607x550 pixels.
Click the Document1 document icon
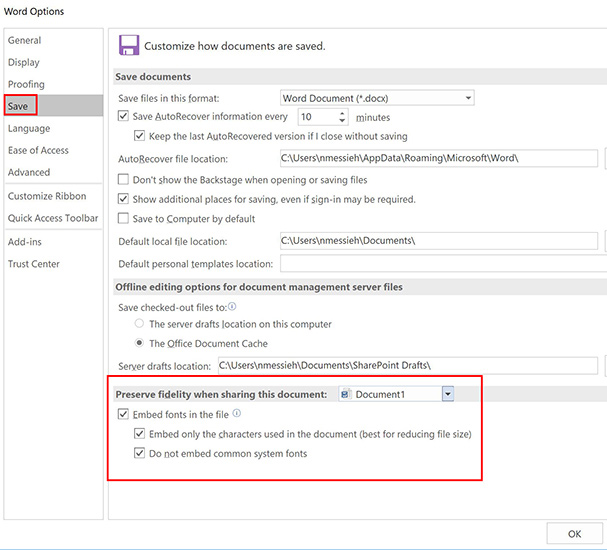tap(345, 394)
